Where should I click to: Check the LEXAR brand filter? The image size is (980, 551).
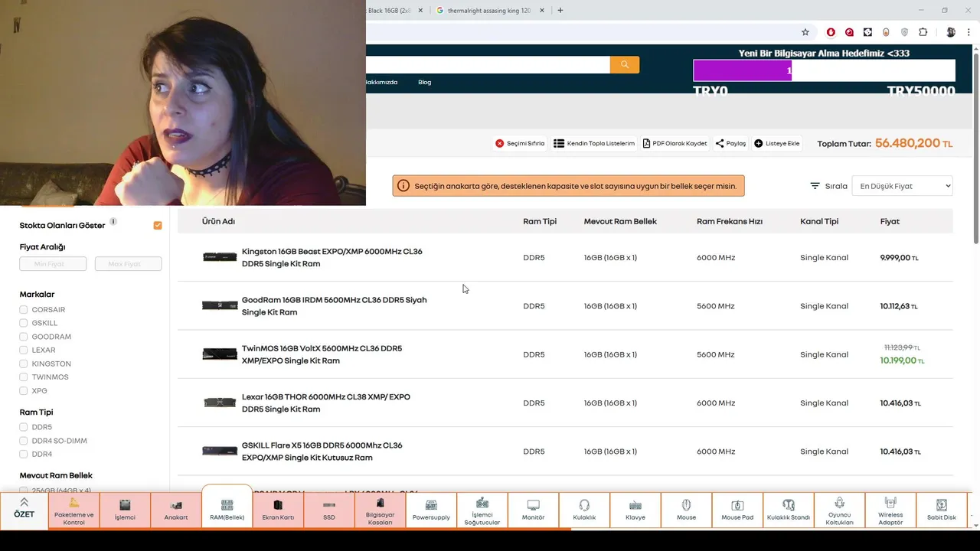[x=24, y=350]
